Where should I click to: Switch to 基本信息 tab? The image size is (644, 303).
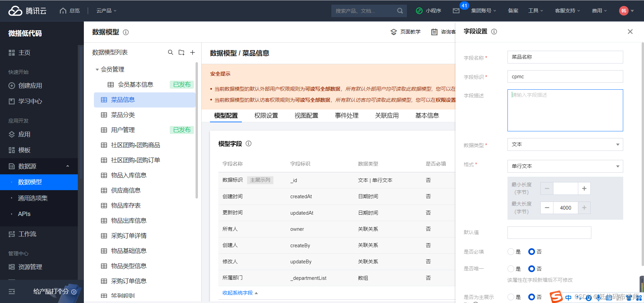[x=427, y=116]
